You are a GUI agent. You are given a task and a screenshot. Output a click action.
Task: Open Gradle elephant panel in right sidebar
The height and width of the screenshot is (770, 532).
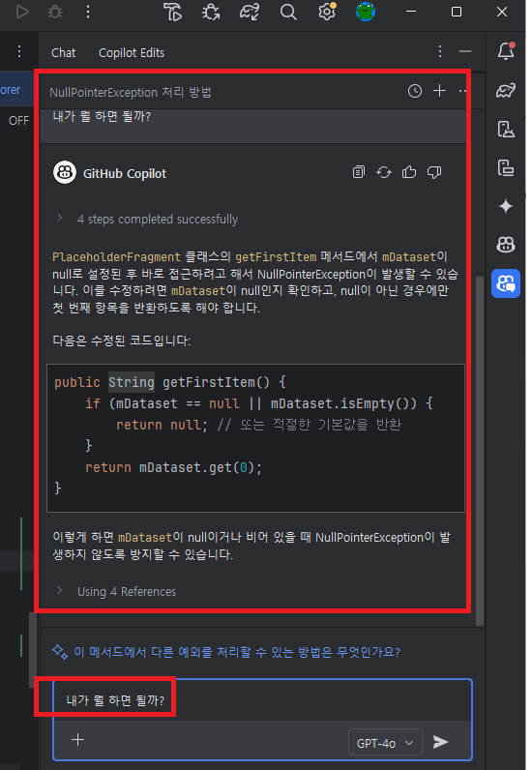tap(506, 90)
